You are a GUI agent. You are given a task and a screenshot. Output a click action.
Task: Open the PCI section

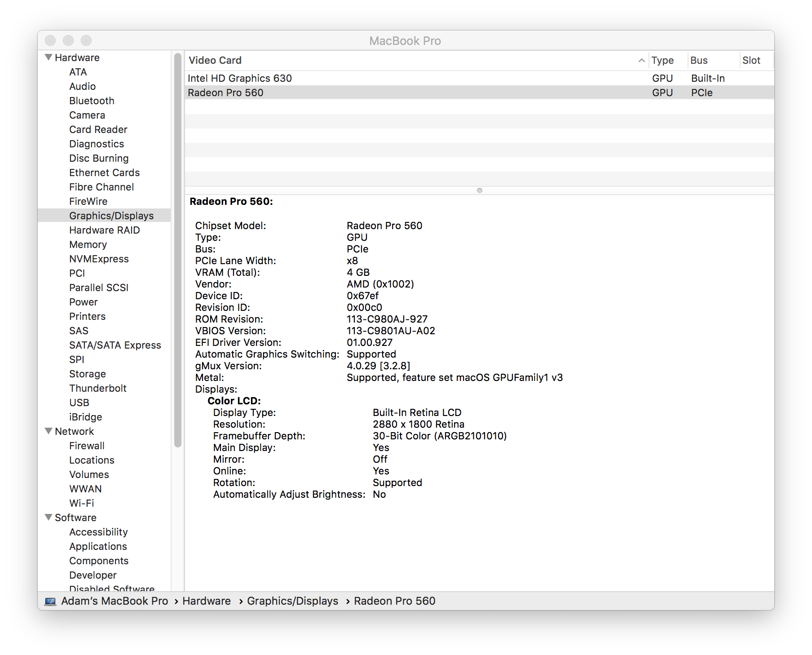77,273
